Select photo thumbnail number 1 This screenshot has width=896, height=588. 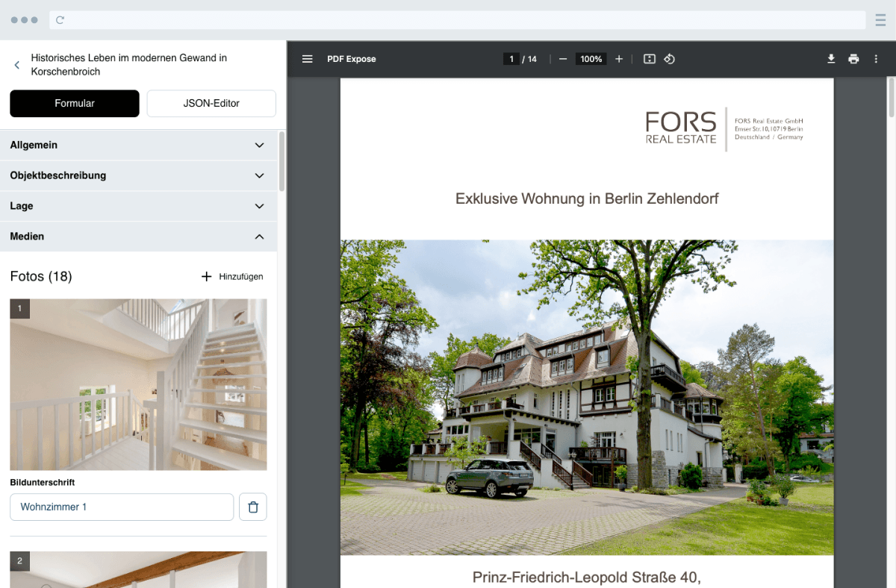tap(138, 384)
